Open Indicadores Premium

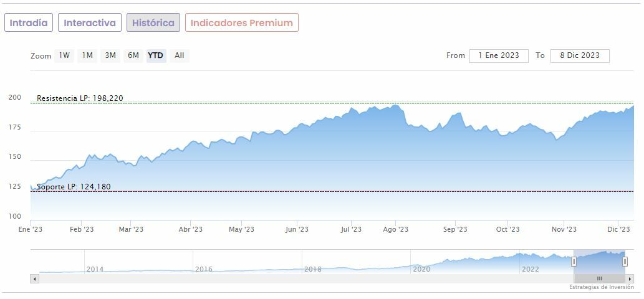[241, 23]
